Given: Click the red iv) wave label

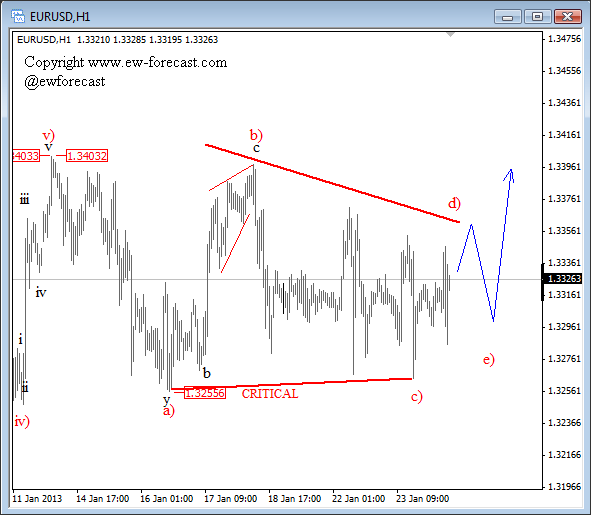Looking at the screenshot, I should click(x=22, y=421).
